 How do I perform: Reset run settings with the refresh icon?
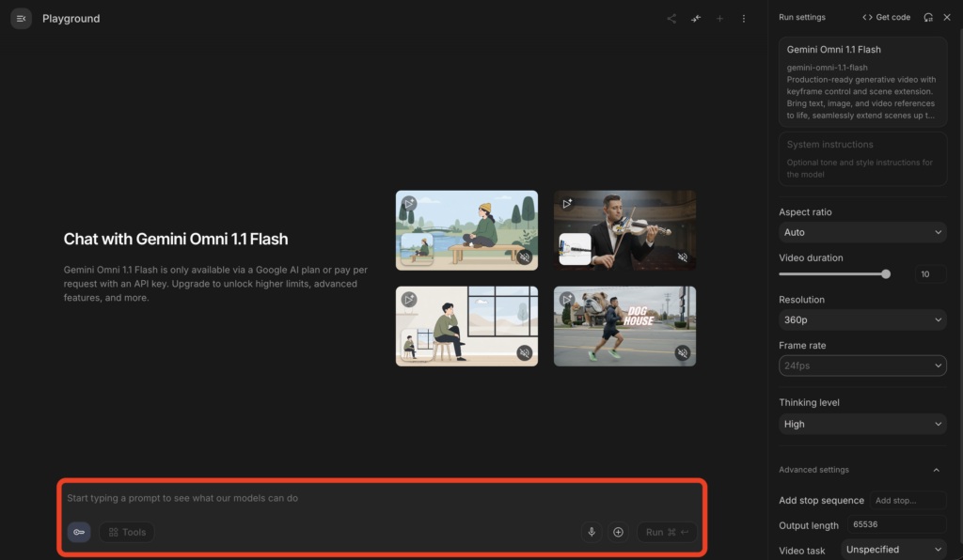pyautogui.click(x=928, y=17)
